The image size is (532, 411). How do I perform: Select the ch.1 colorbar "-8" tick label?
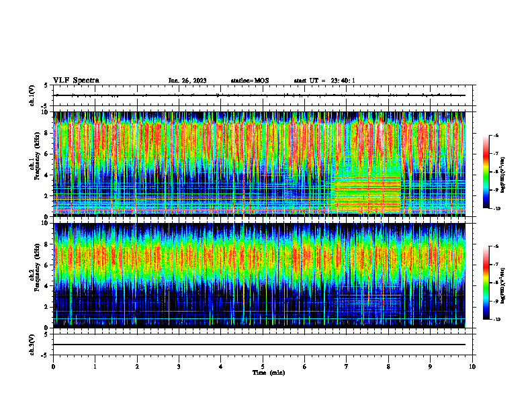pos(496,172)
